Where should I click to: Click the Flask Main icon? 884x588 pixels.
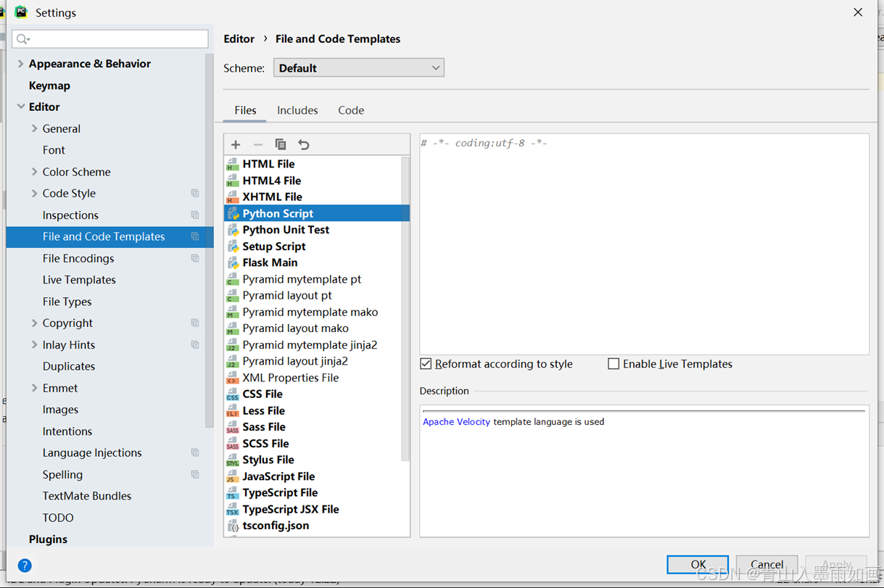click(233, 262)
